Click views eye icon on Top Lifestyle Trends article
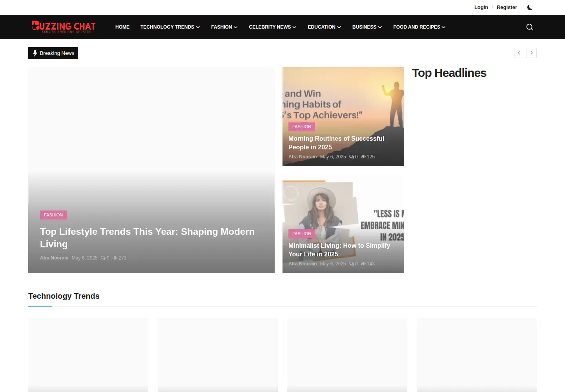The height and width of the screenshot is (392, 565). pyautogui.click(x=115, y=258)
